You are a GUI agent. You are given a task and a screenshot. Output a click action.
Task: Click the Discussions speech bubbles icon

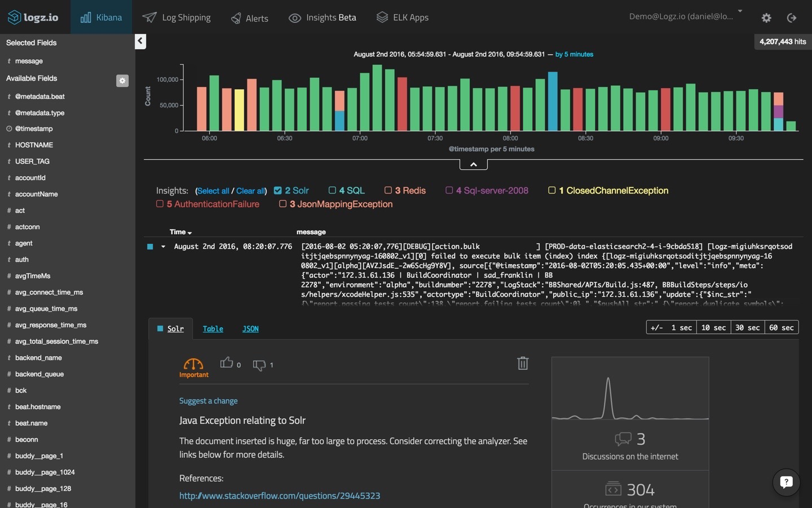coord(623,439)
